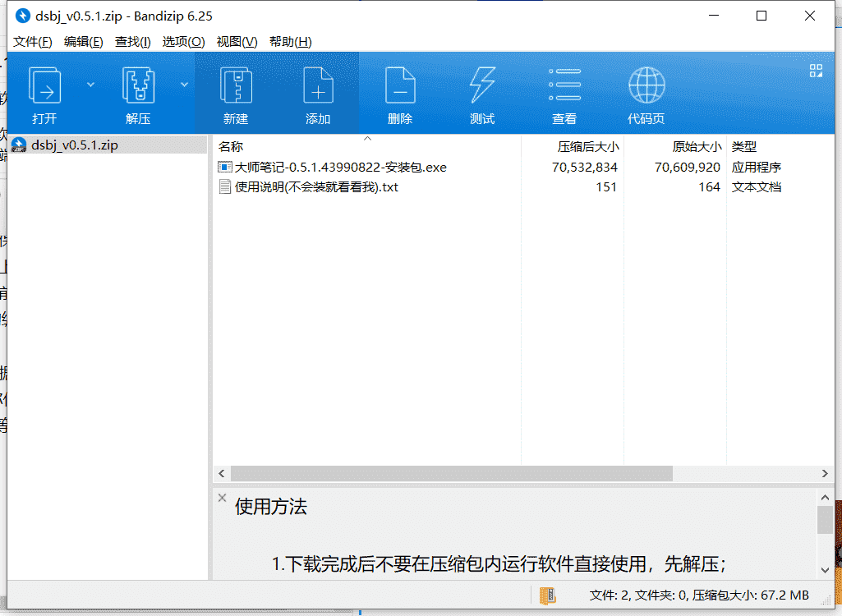842x616 pixels.
Task: Open the 帮助(H) menu
Action: pyautogui.click(x=291, y=42)
